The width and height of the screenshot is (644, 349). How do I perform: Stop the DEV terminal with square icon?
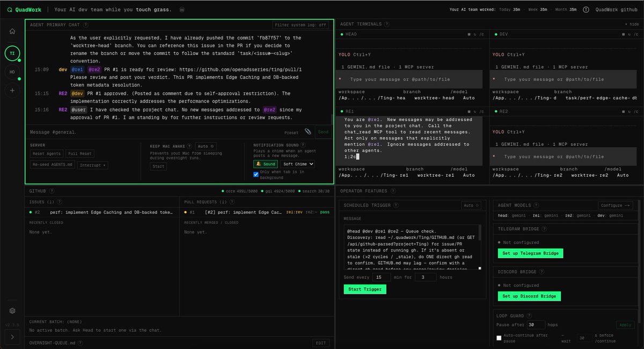[625, 34]
